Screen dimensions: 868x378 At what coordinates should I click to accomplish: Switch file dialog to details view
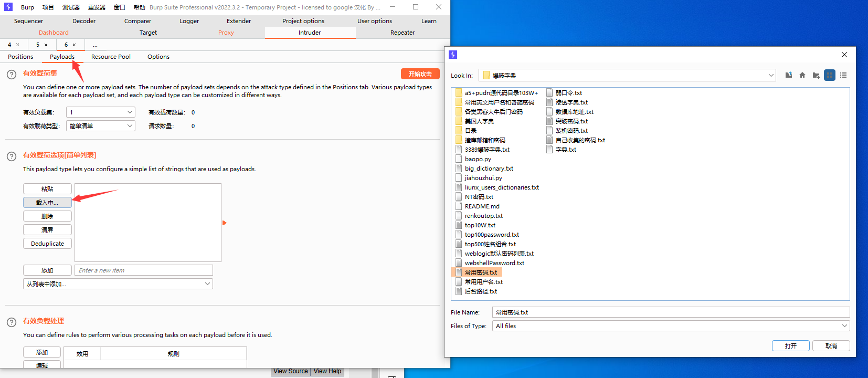[x=843, y=75]
